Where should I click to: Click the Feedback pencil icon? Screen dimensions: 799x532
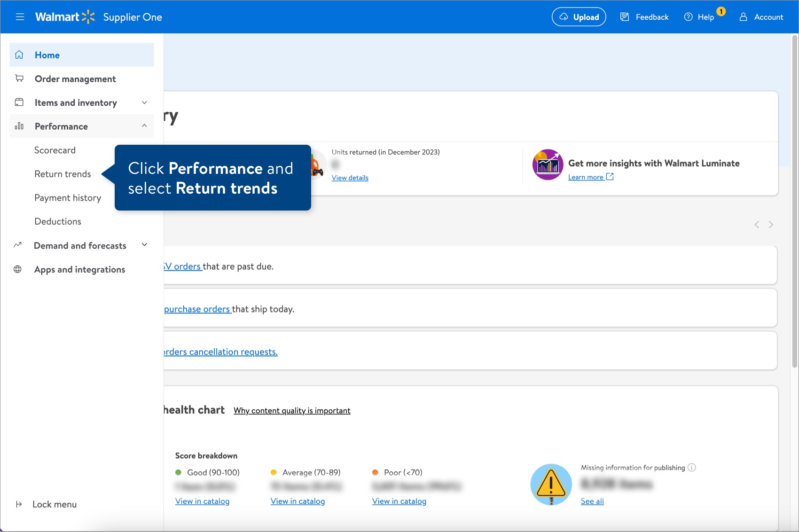click(x=625, y=17)
